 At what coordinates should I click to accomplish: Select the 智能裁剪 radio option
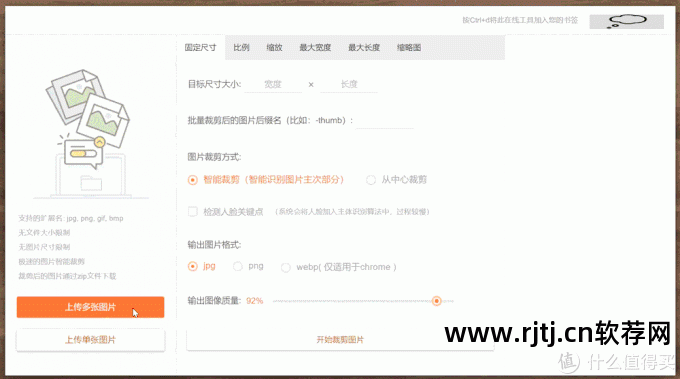[193, 180]
